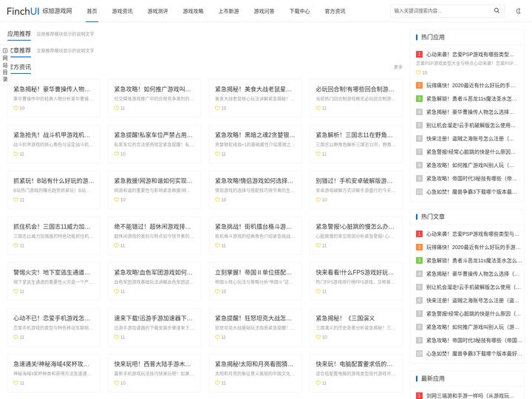
Task: Open article 狂怒坦克大战怎
Action: (253, 318)
